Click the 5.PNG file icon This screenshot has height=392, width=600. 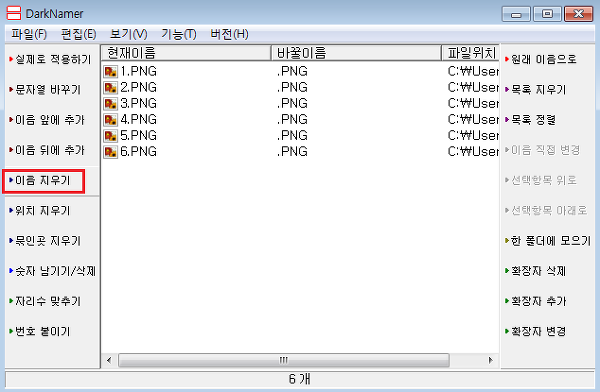pyautogui.click(x=111, y=136)
